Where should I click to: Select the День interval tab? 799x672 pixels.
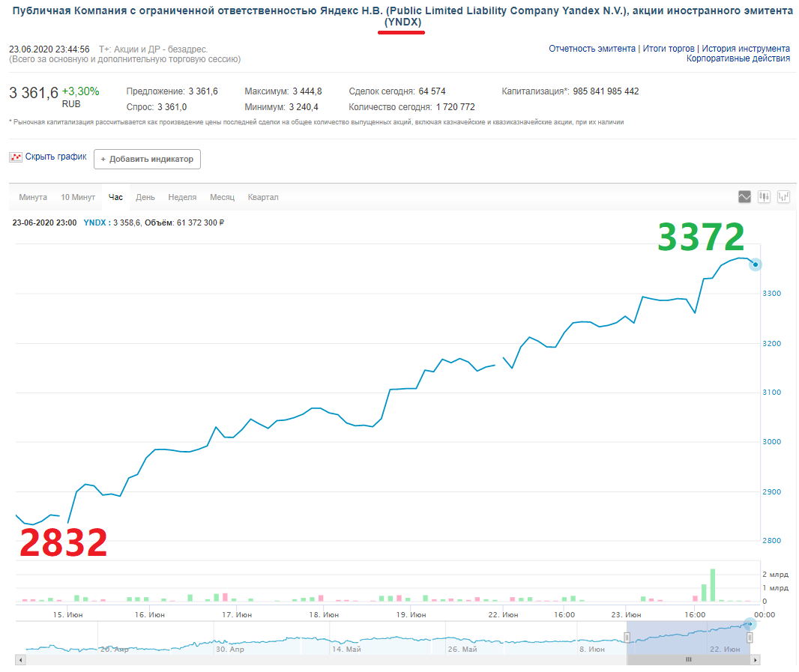coord(145,197)
